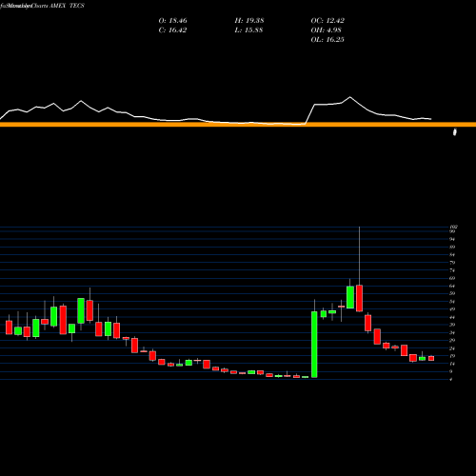
Task: Click the 54 price axis label
Action: click(x=452, y=302)
